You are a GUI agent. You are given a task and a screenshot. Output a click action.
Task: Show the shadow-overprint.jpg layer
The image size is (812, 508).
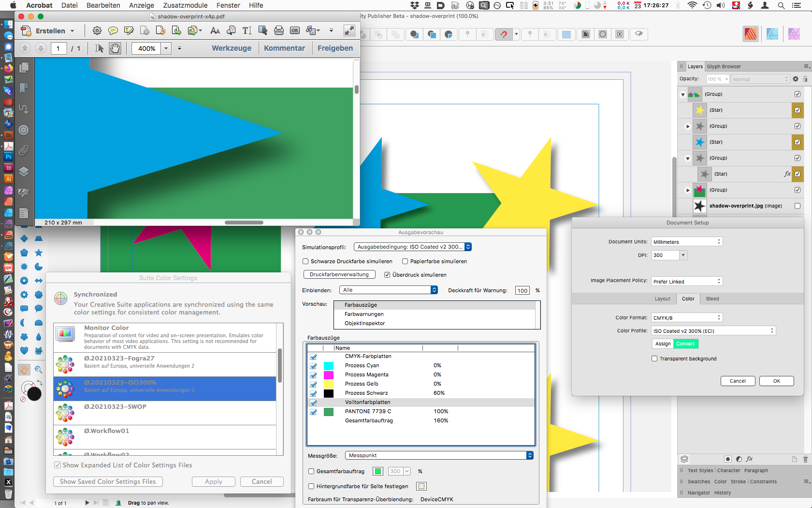pyautogui.click(x=797, y=206)
